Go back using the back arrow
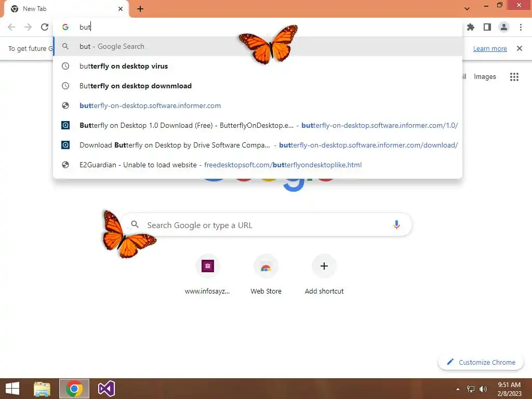Image resolution: width=532 pixels, height=399 pixels. point(11,27)
